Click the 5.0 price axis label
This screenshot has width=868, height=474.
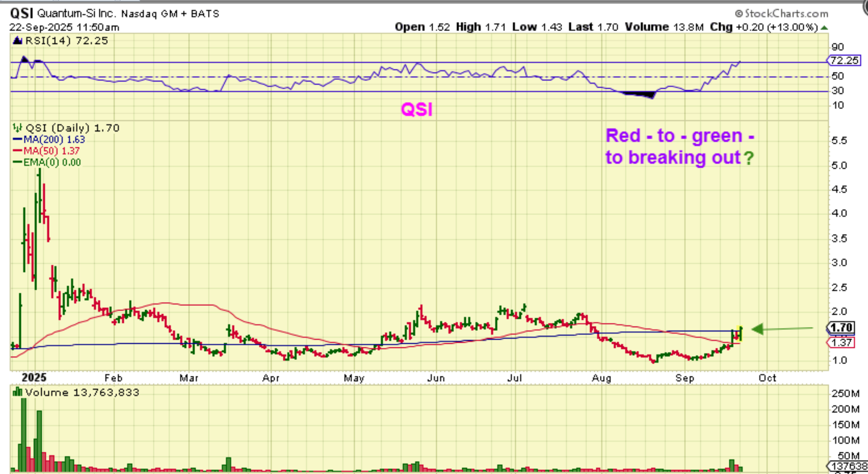click(839, 165)
